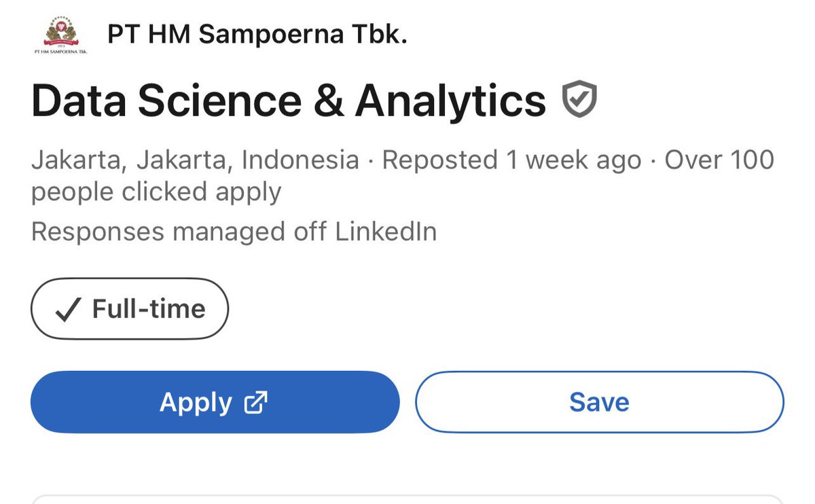
Task: Click the word "Indonesia" in the location line
Action: tap(300, 160)
